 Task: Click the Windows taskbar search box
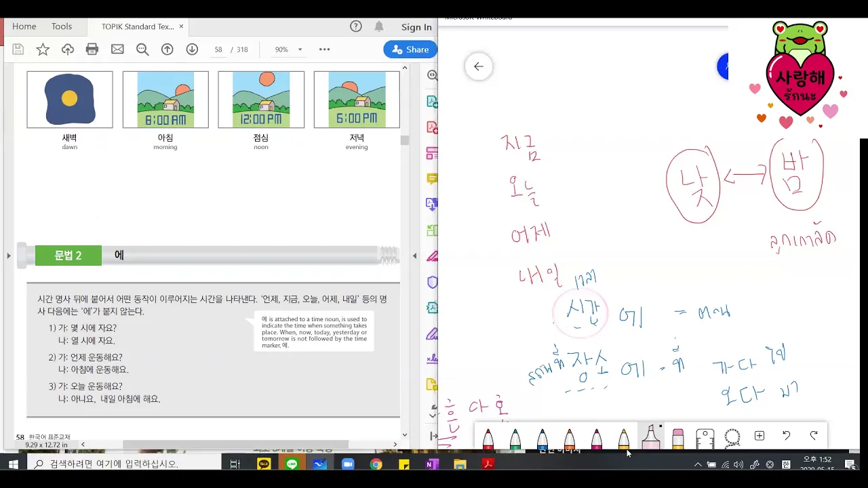[124, 464]
